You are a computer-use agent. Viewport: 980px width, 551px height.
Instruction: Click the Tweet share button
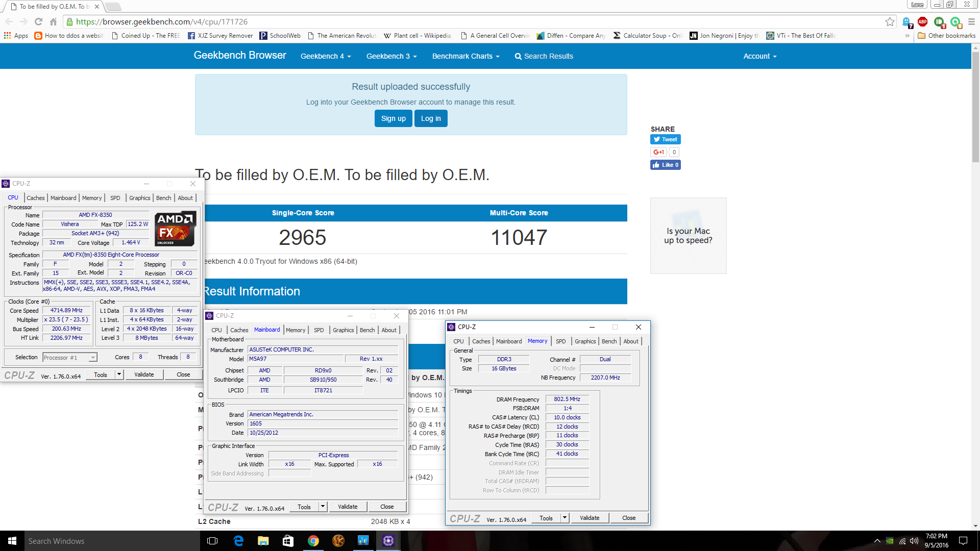665,139
